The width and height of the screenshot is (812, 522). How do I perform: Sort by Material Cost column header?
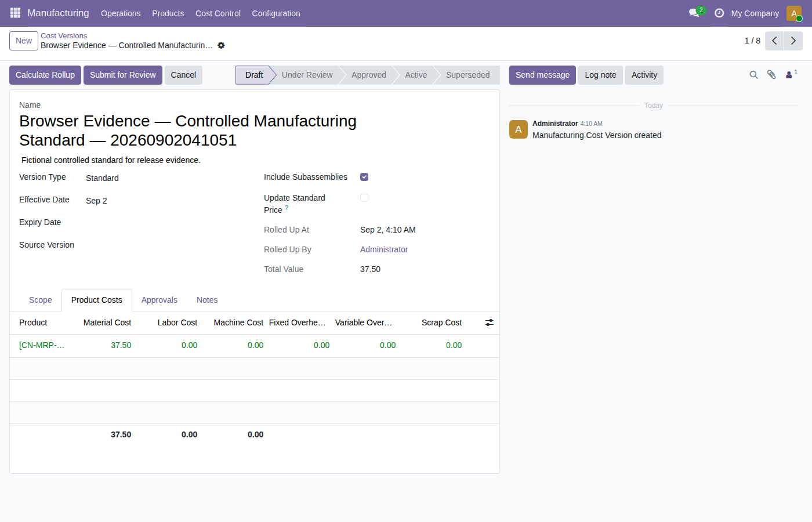pos(107,322)
